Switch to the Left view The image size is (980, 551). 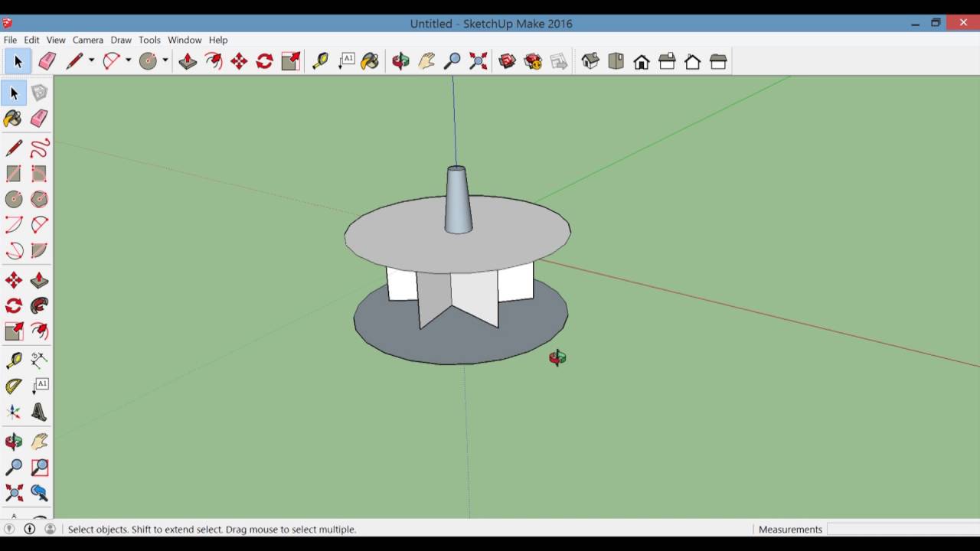click(x=718, y=61)
